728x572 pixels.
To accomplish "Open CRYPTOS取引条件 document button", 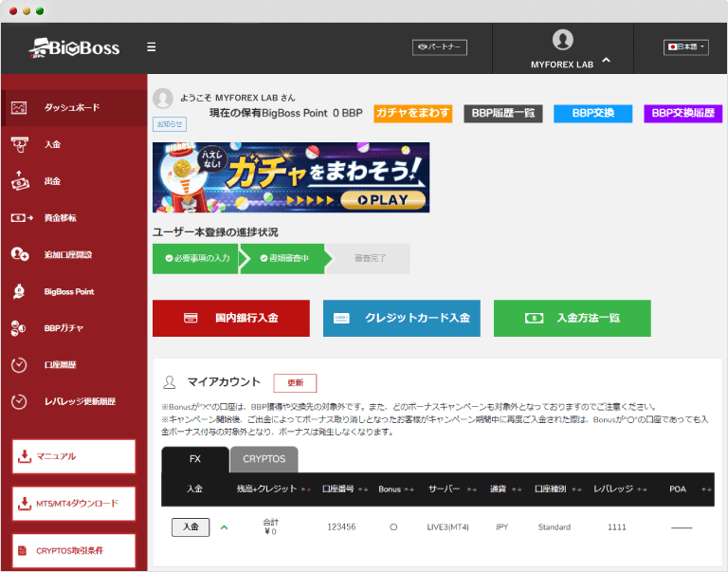I will click(74, 551).
